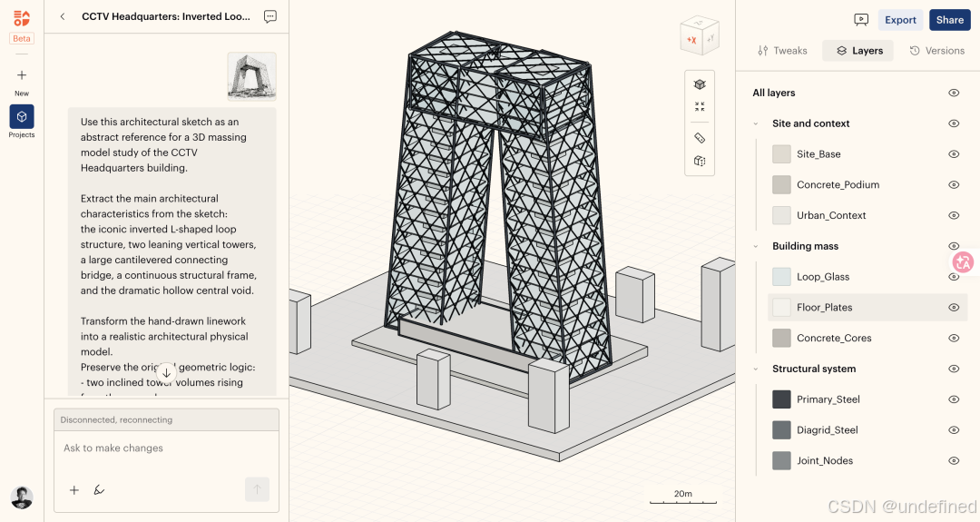Toggle the 3D perspective view icon
Screen dimensions: 980x522
click(x=700, y=84)
